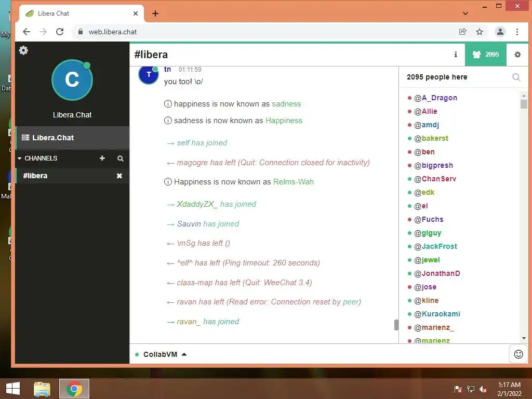Open the emoji picker smiley

[x=518, y=354]
